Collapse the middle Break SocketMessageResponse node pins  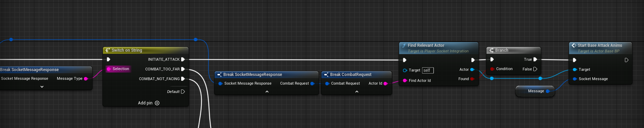click(x=267, y=92)
